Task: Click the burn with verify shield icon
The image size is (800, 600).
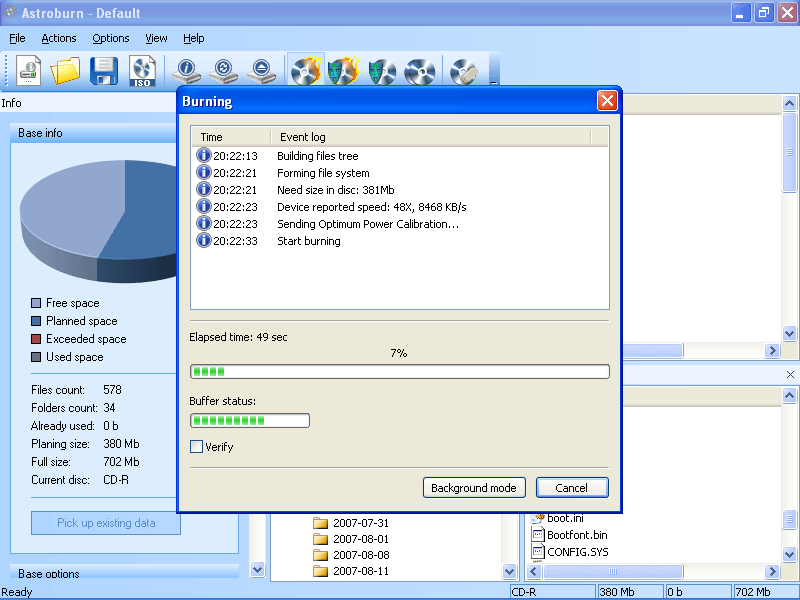Action: click(x=343, y=70)
